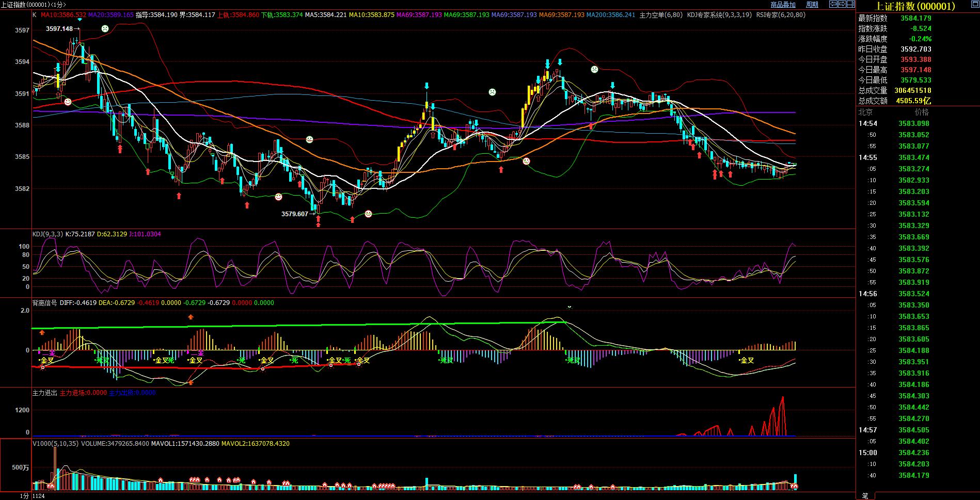Click the 背离信号 indicator label

[x=45, y=303]
